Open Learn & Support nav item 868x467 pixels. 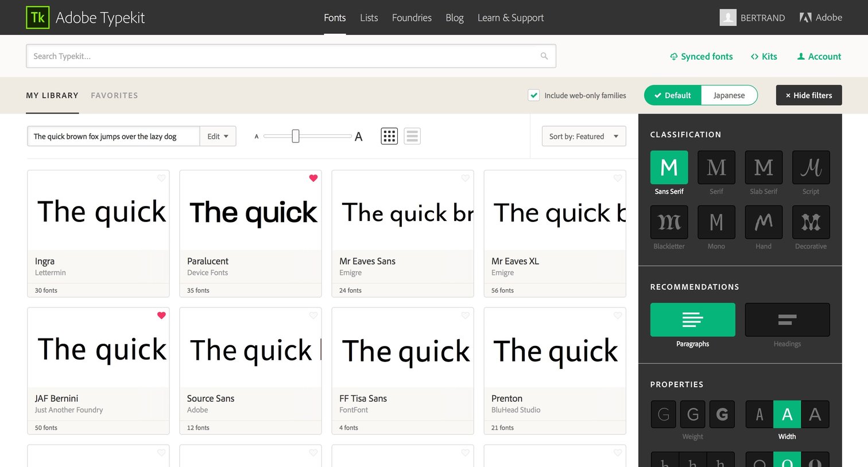510,18
